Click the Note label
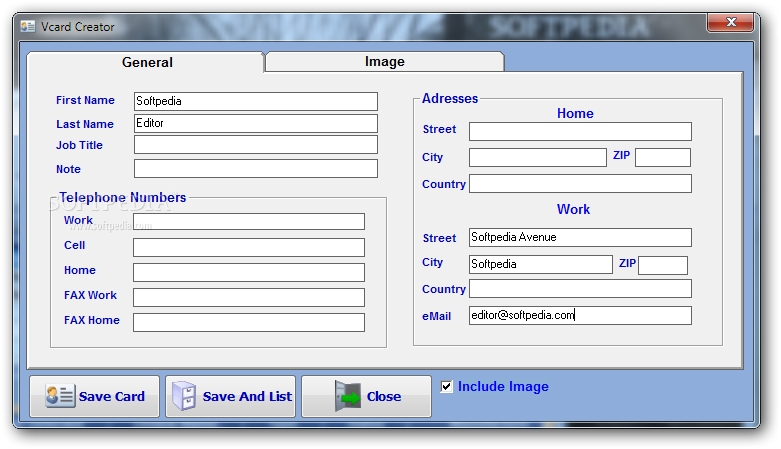Screen dimensions: 781x449 (68, 169)
